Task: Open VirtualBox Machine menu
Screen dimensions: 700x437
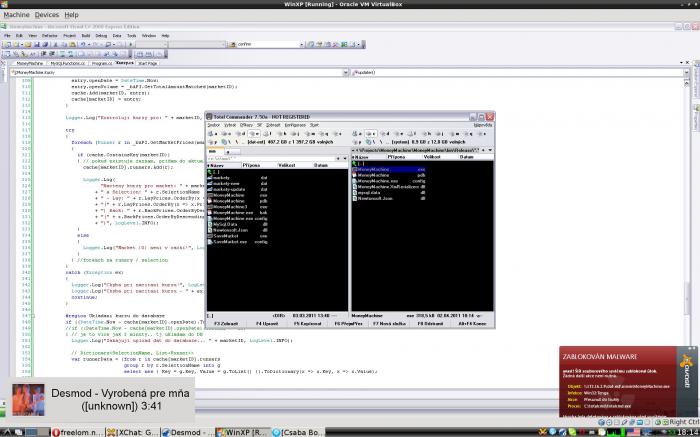Action: (x=16, y=15)
